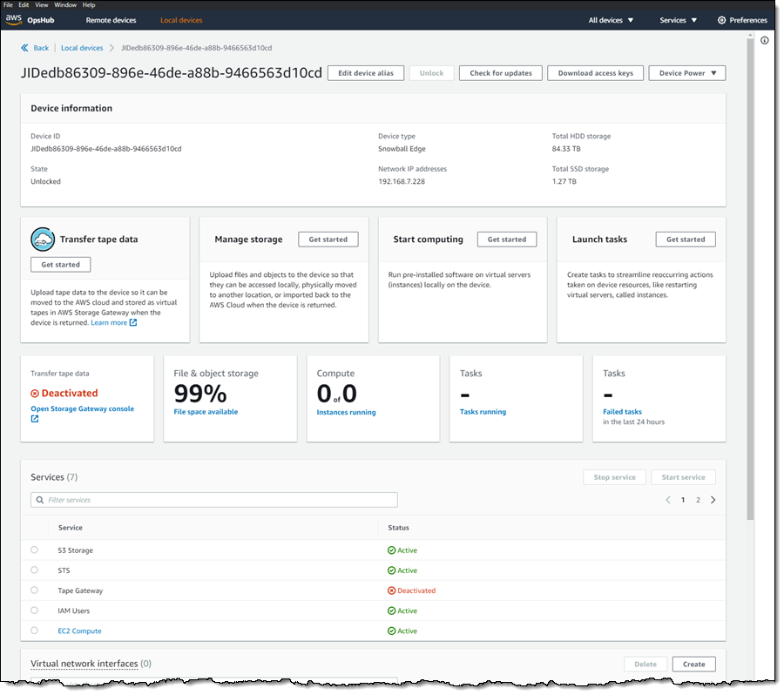Image resolution: width=784 pixels, height=695 pixels.
Task: Click the S3 Storage Active check icon
Action: pyautogui.click(x=391, y=550)
